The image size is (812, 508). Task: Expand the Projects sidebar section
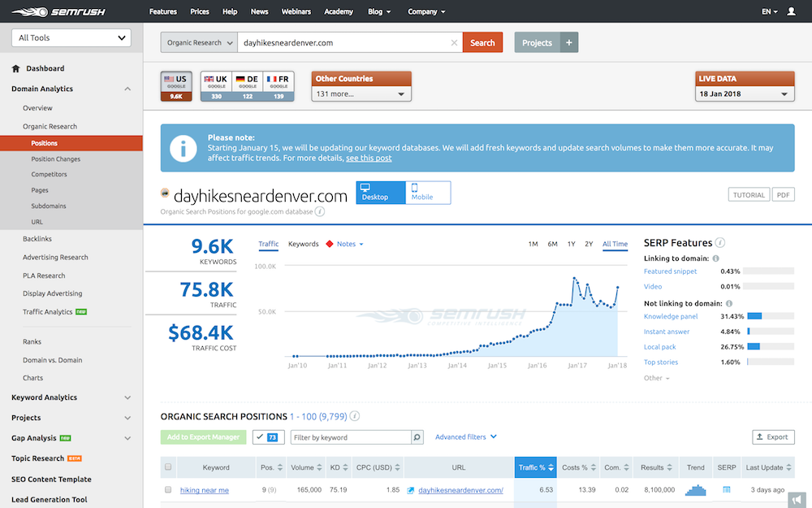click(x=127, y=418)
